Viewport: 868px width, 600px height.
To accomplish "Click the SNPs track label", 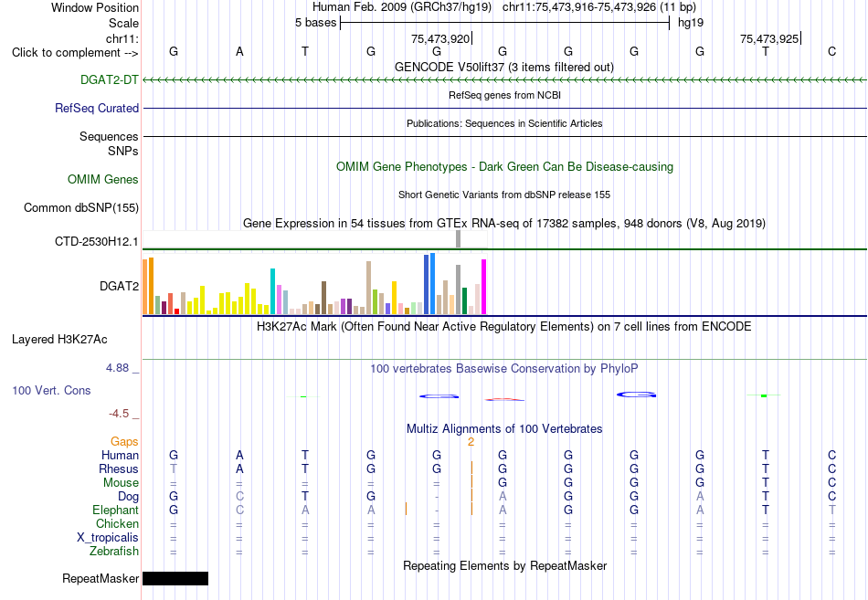I will 123,151.
